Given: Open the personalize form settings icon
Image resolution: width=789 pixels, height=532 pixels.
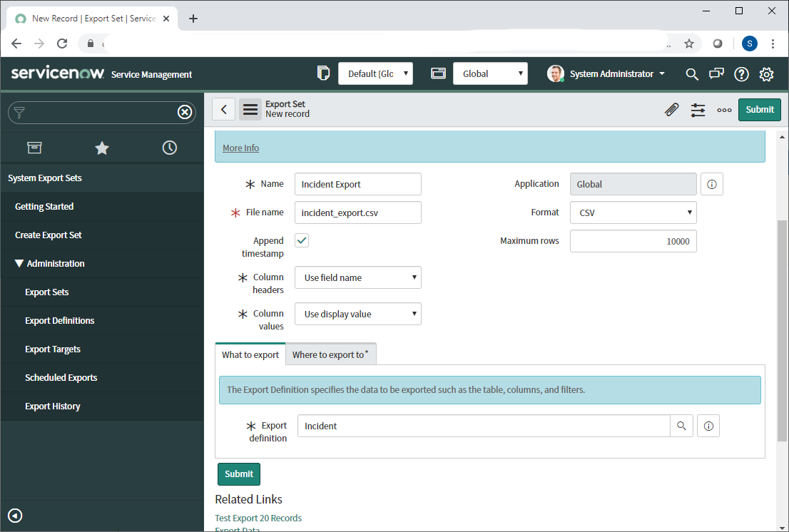Looking at the screenshot, I should pos(698,110).
